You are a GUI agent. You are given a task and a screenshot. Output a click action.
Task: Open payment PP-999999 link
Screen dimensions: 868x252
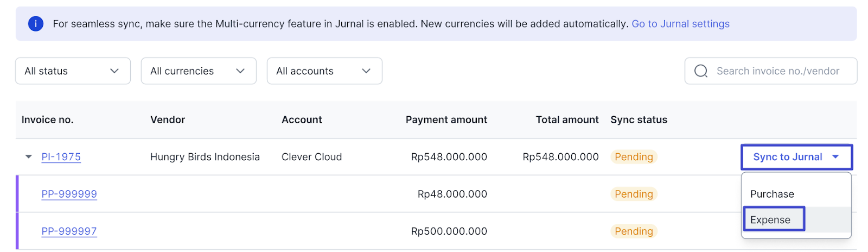pos(69,194)
